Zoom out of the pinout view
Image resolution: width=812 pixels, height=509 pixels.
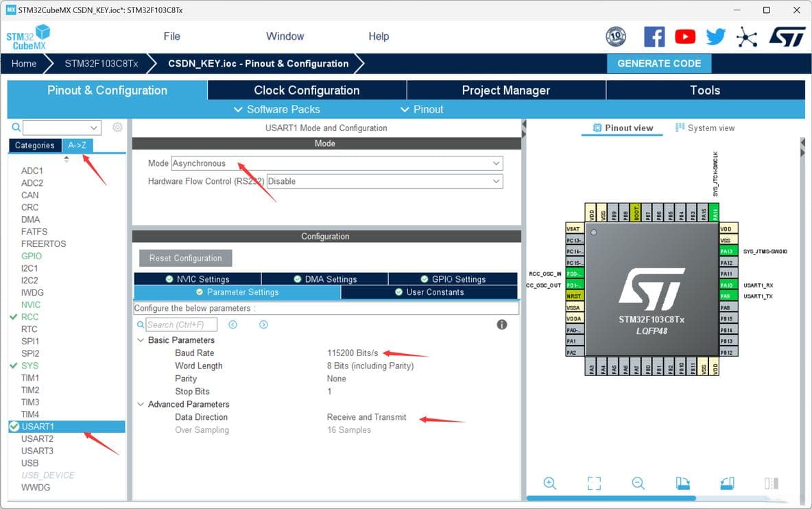pos(638,483)
